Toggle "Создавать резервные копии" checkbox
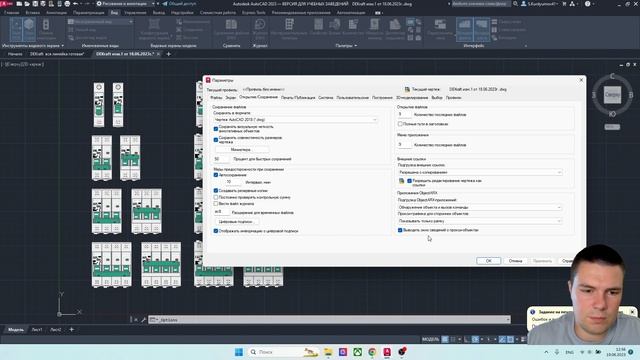 pos(216,191)
